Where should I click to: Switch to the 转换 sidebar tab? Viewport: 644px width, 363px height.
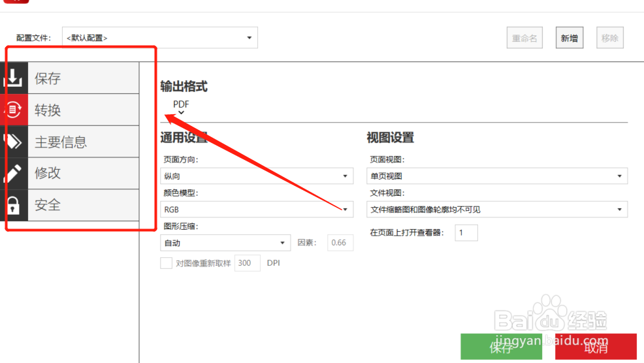pos(84,110)
